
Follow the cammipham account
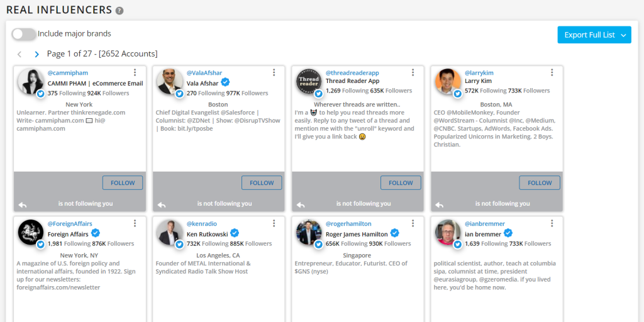123,183
